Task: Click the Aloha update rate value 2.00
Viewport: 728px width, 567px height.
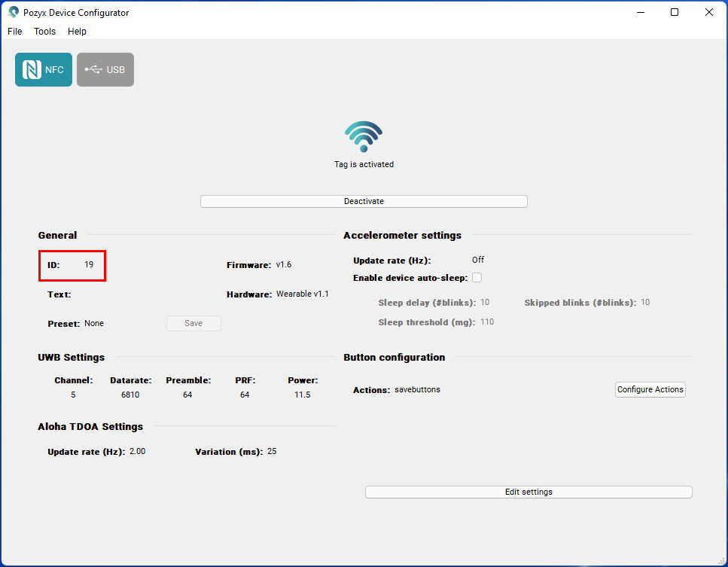Action: 138,452
